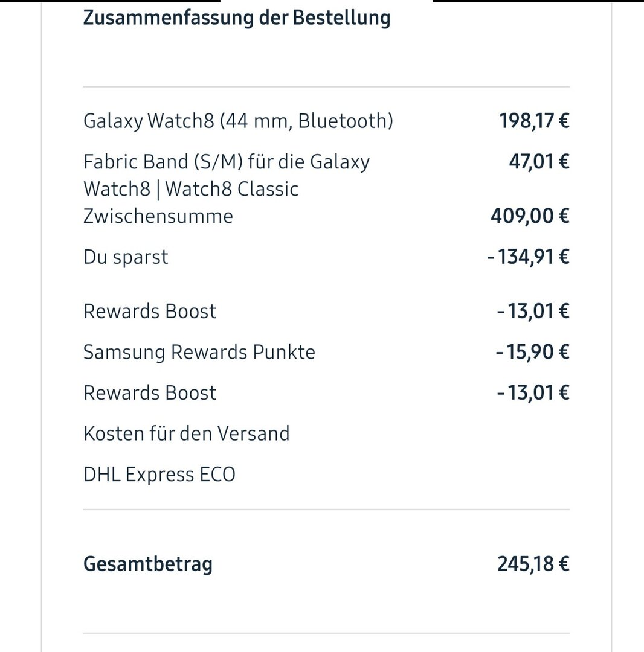Select the Samsung Rewards Punkte line
Image resolution: width=644 pixels, height=652 pixels.
199,352
